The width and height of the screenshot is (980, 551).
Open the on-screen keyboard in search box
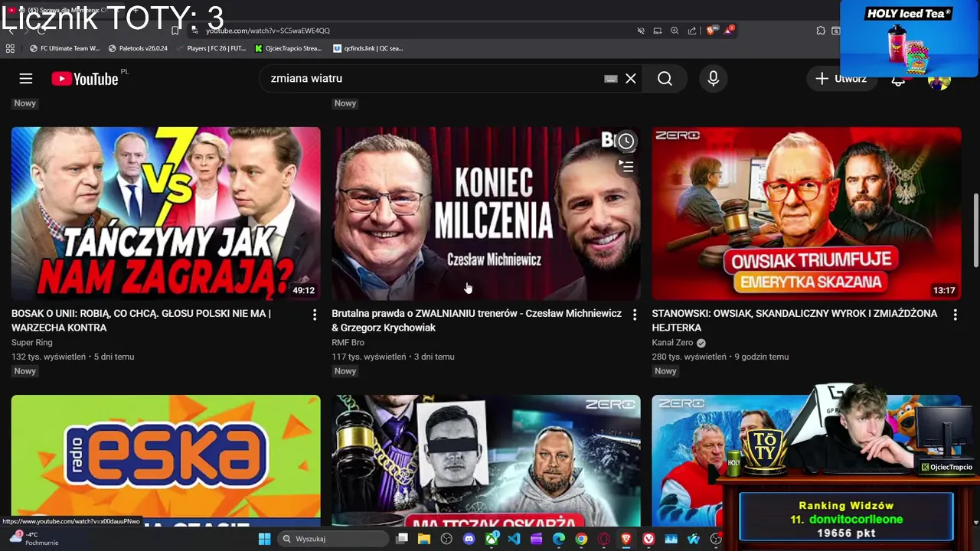pos(611,79)
